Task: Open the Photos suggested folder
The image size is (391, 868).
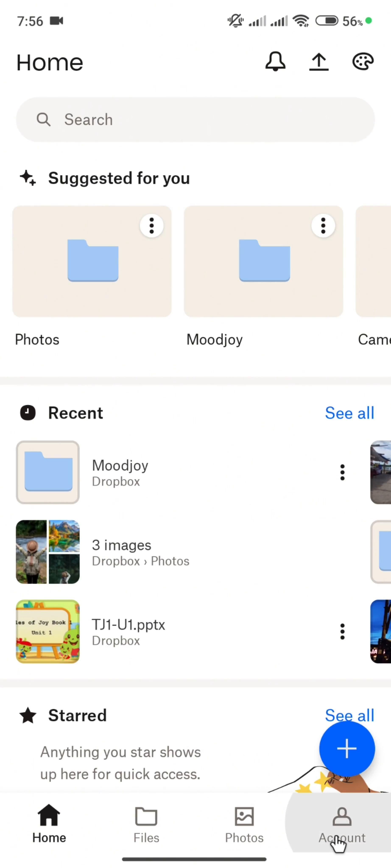Action: pyautogui.click(x=92, y=262)
